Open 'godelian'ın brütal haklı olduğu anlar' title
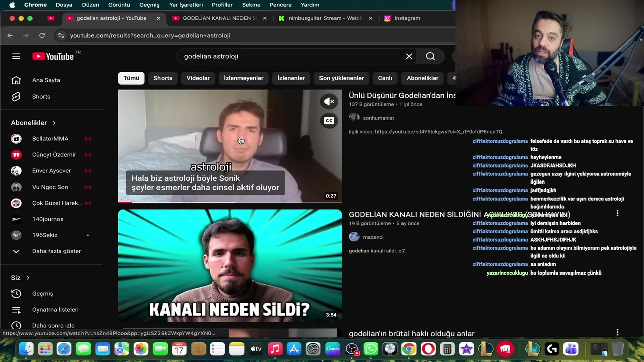Viewport: 644px width, 362px height. [412, 333]
